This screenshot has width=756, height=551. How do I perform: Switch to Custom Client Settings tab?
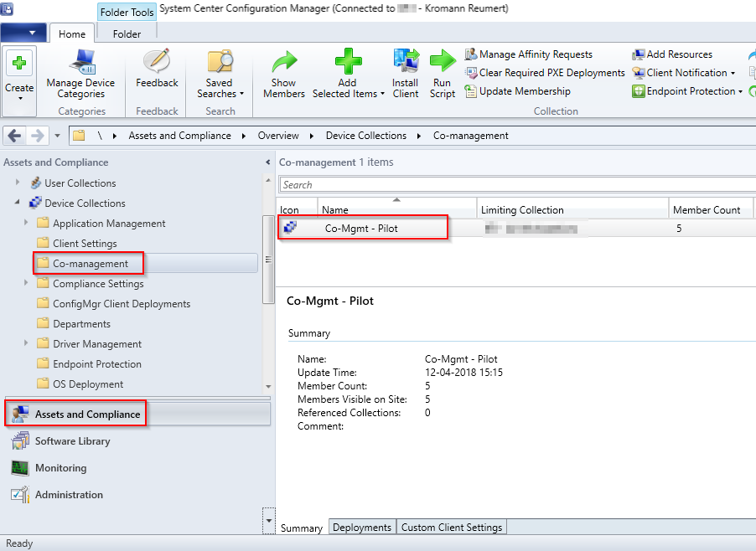(452, 528)
